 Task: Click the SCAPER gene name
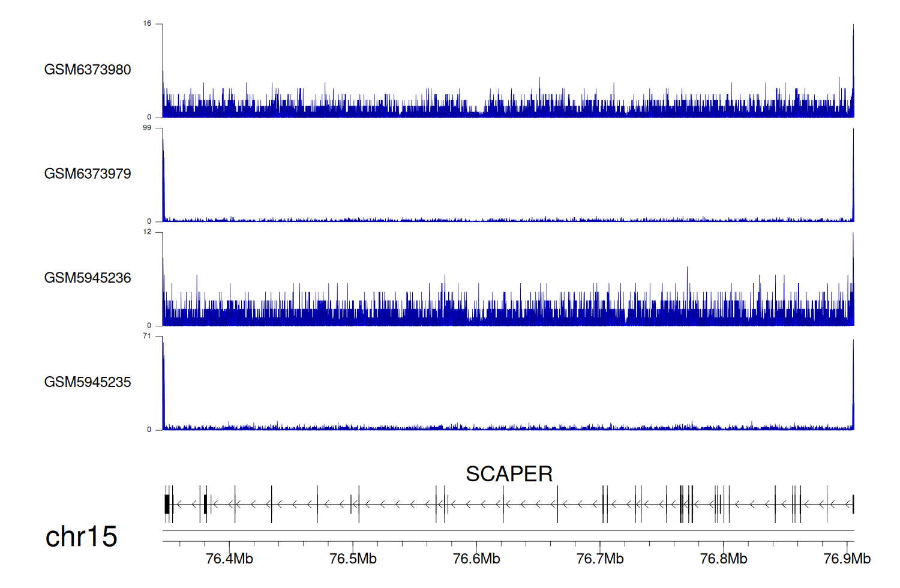(x=509, y=474)
